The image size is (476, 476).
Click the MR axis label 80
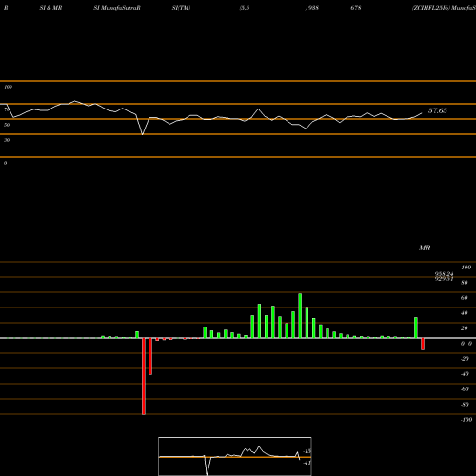pos(465,283)
